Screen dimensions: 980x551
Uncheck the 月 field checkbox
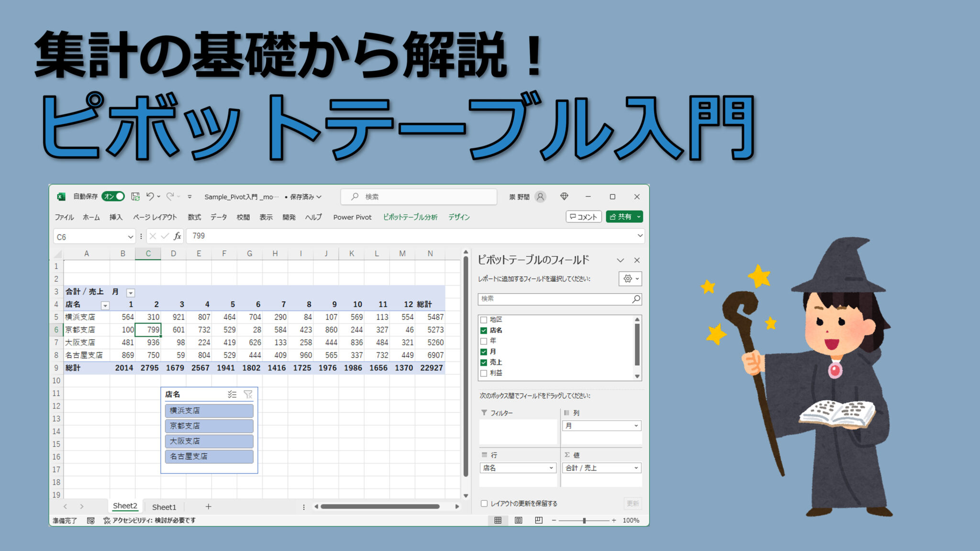tap(483, 352)
